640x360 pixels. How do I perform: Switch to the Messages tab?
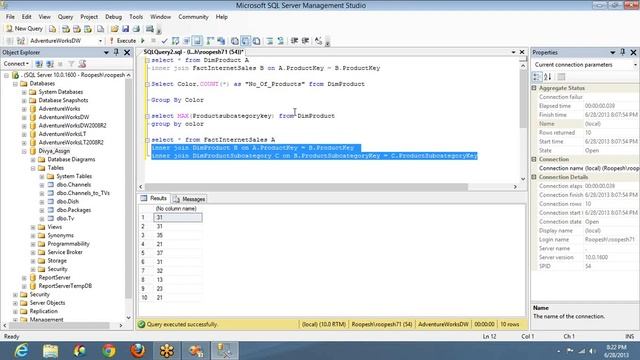(189, 199)
